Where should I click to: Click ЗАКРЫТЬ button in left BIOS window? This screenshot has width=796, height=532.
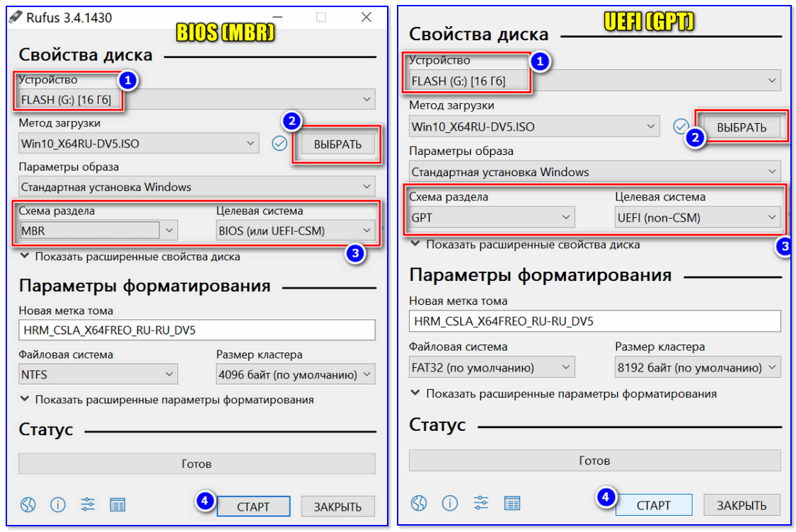point(338,506)
